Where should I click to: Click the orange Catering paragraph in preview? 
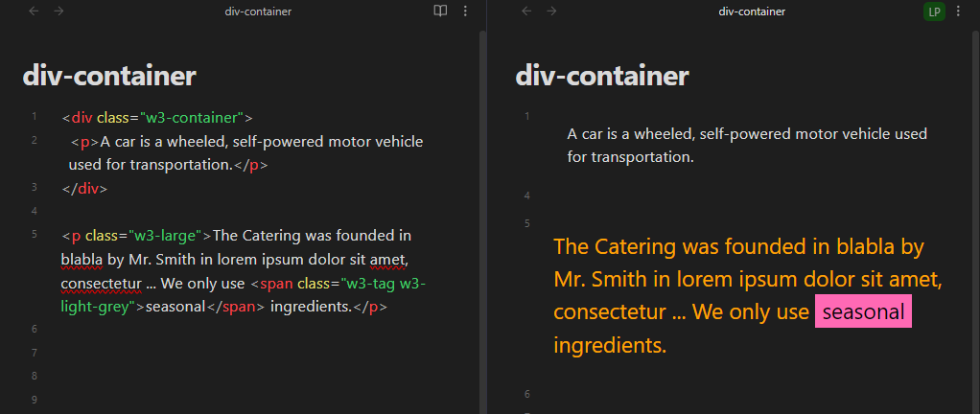pyautogui.click(x=738, y=280)
